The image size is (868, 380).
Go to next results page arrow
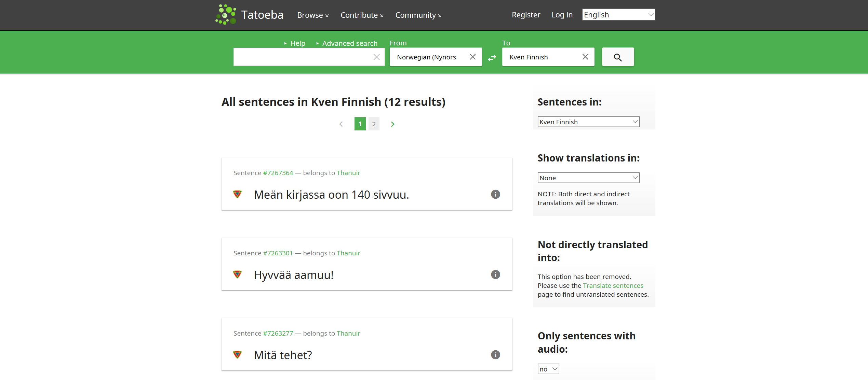(x=392, y=124)
